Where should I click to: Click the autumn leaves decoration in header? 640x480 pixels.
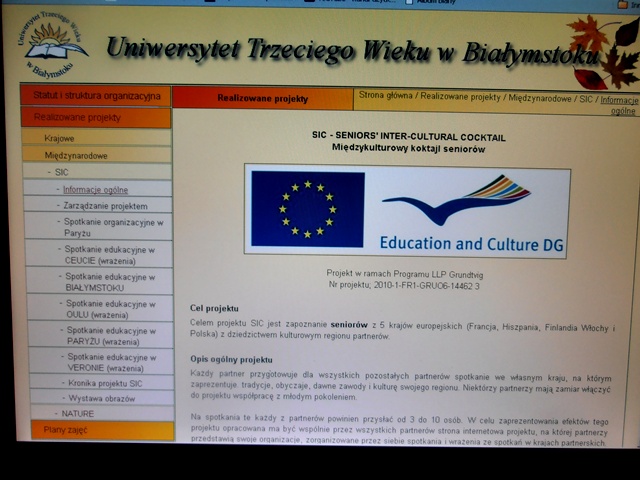(605, 52)
